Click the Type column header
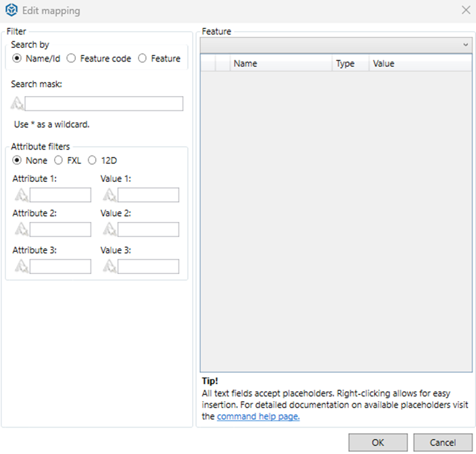Image resolution: width=476 pixels, height=454 pixels. pos(350,64)
